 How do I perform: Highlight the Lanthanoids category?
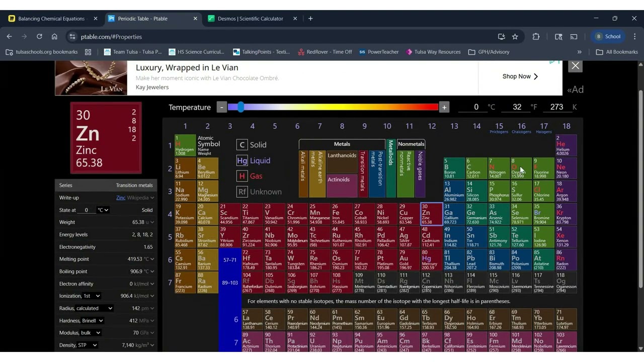342,161
